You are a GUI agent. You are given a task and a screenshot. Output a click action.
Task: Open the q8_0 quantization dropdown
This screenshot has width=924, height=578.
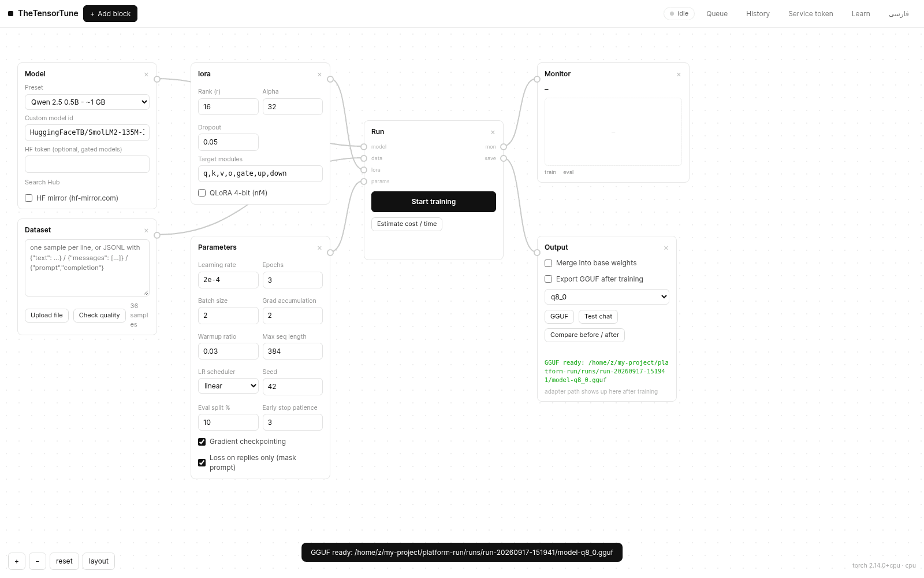click(x=607, y=297)
